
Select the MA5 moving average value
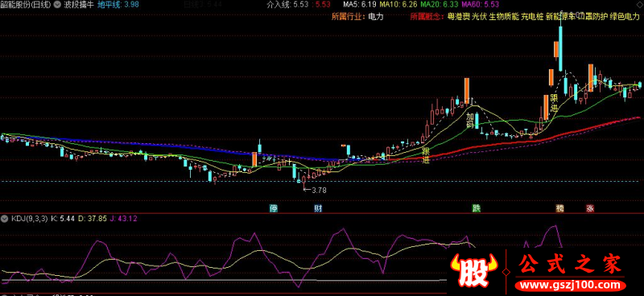pos(369,6)
